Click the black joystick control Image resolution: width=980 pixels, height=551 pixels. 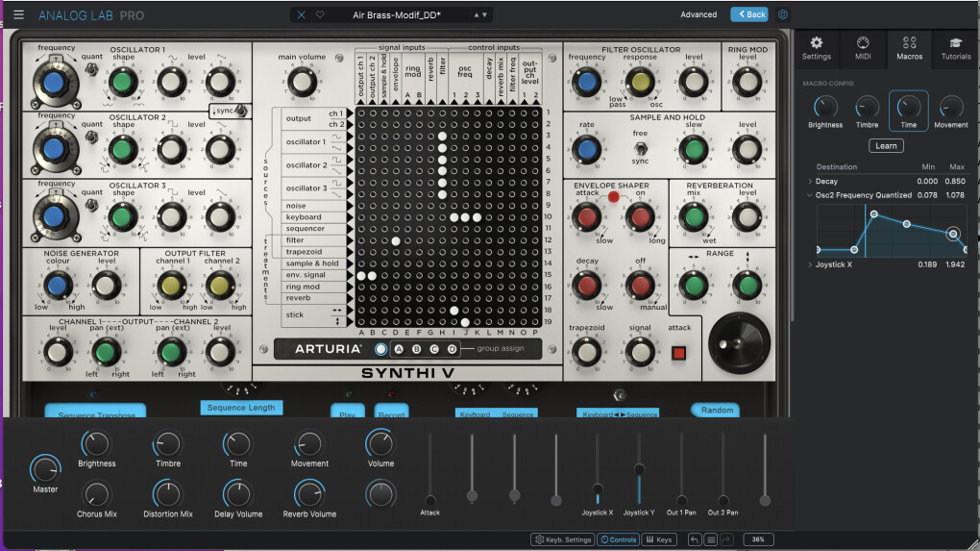click(x=739, y=343)
